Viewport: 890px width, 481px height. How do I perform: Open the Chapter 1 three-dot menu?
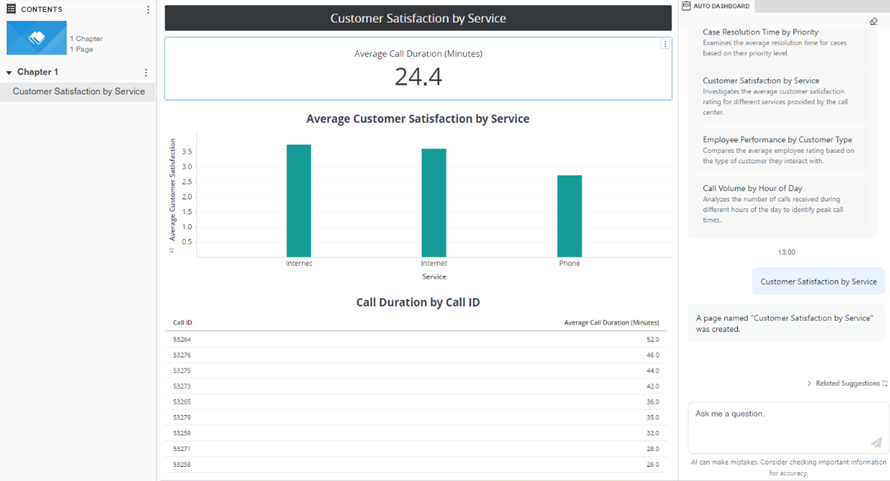pyautogui.click(x=146, y=73)
